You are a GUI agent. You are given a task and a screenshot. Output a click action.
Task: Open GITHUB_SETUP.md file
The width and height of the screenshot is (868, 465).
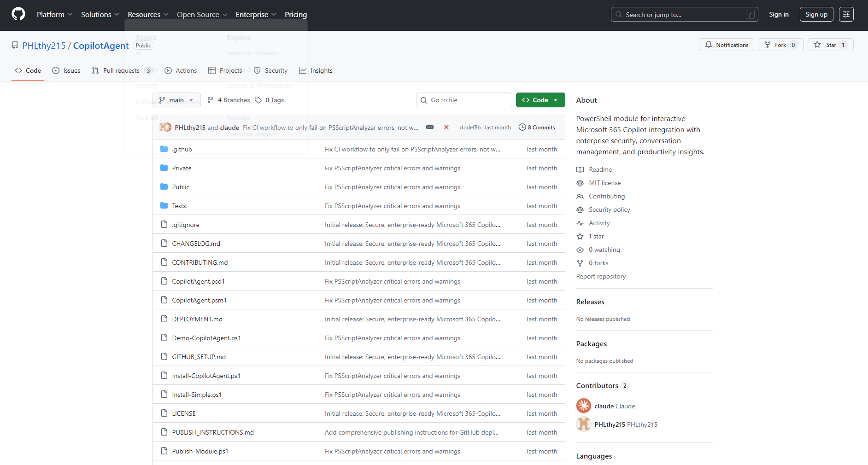[x=199, y=357]
